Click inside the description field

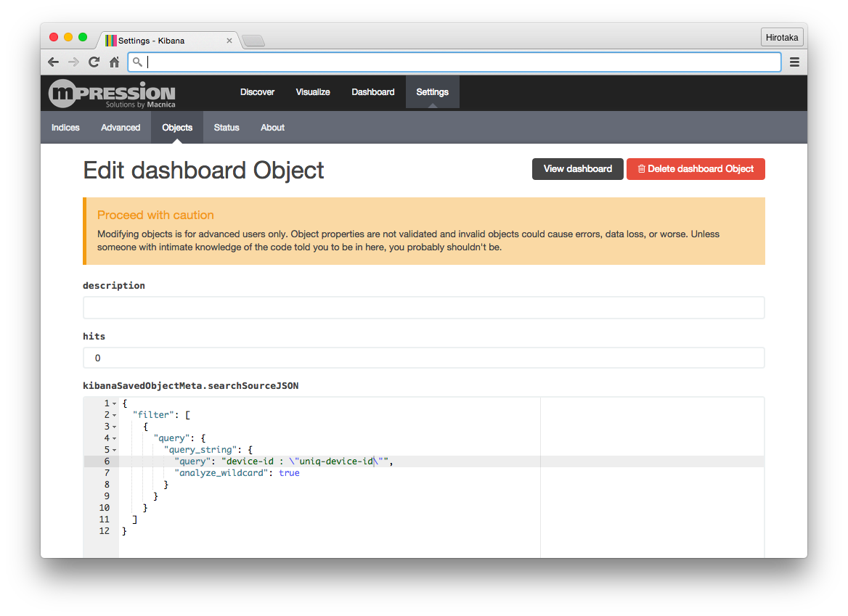click(x=423, y=308)
